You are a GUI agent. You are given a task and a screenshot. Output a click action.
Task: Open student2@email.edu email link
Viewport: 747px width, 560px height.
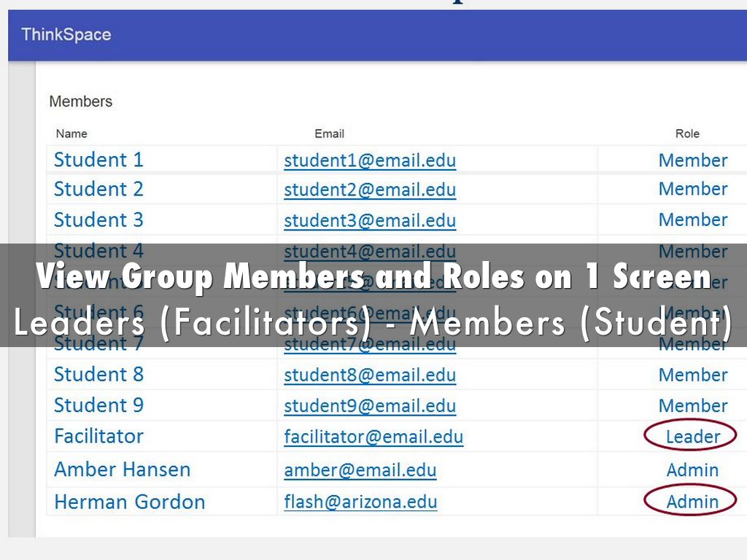(370, 190)
